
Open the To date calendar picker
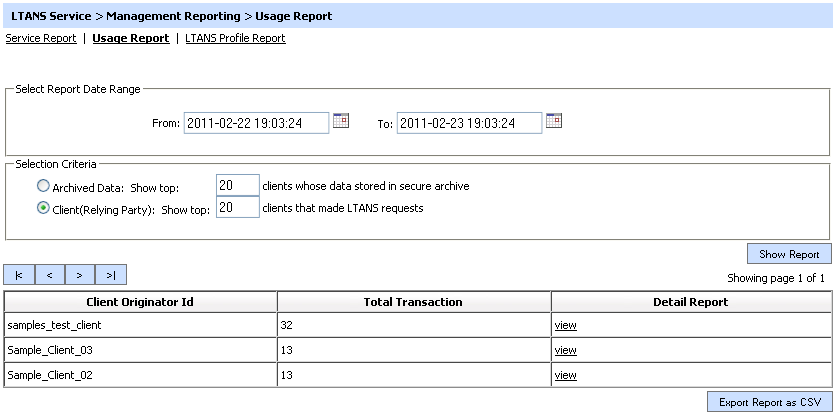coord(554,121)
